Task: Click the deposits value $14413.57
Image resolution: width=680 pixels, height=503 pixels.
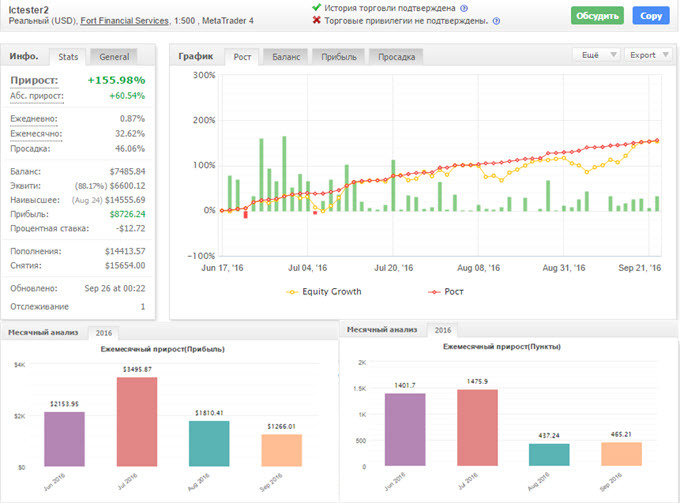Action: tap(125, 252)
